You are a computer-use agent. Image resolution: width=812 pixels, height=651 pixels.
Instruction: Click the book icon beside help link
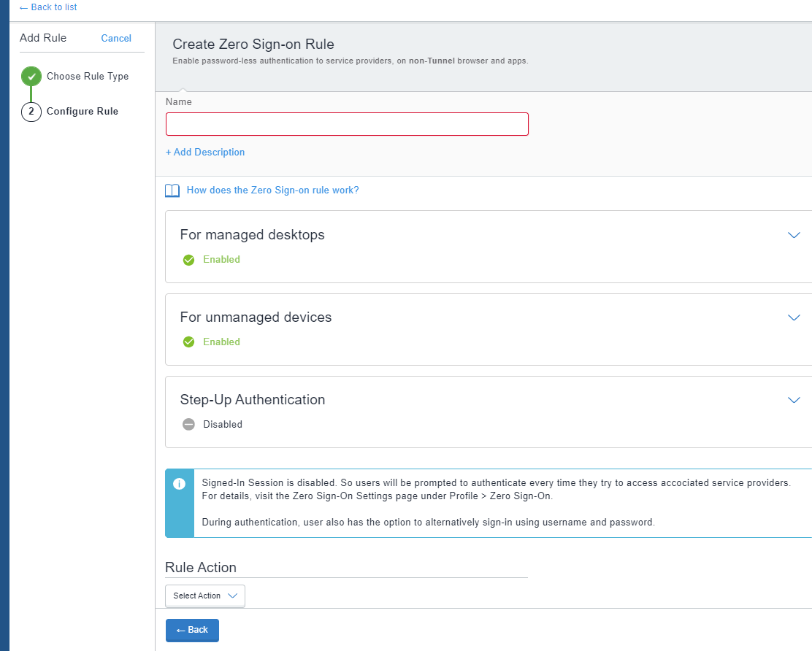[x=172, y=190]
